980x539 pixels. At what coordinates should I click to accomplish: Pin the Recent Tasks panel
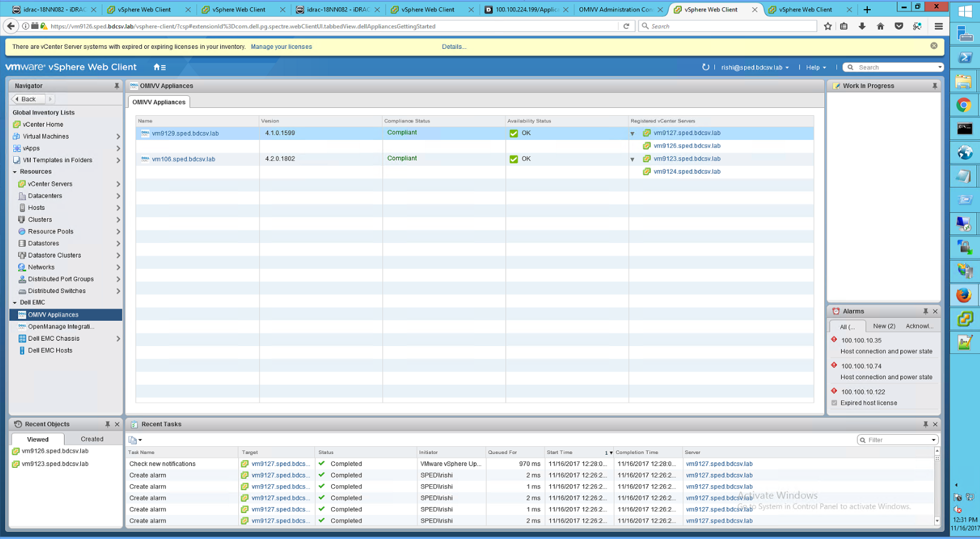(x=925, y=424)
